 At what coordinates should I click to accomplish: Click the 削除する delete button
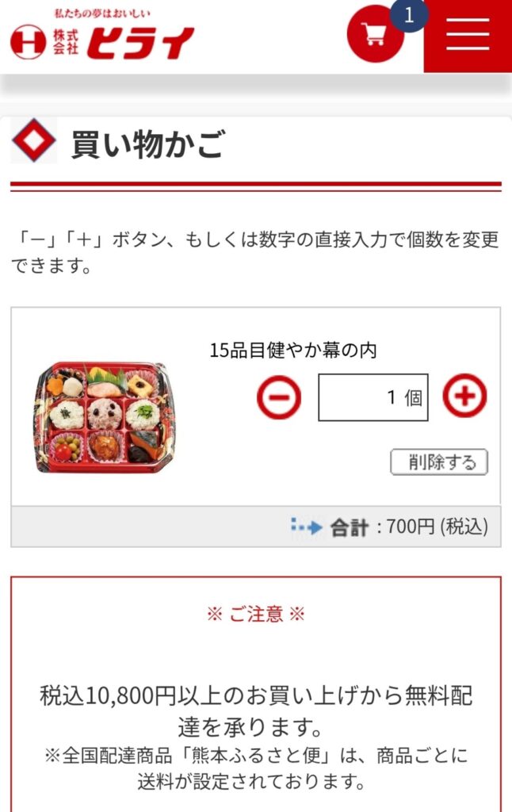[x=439, y=462]
